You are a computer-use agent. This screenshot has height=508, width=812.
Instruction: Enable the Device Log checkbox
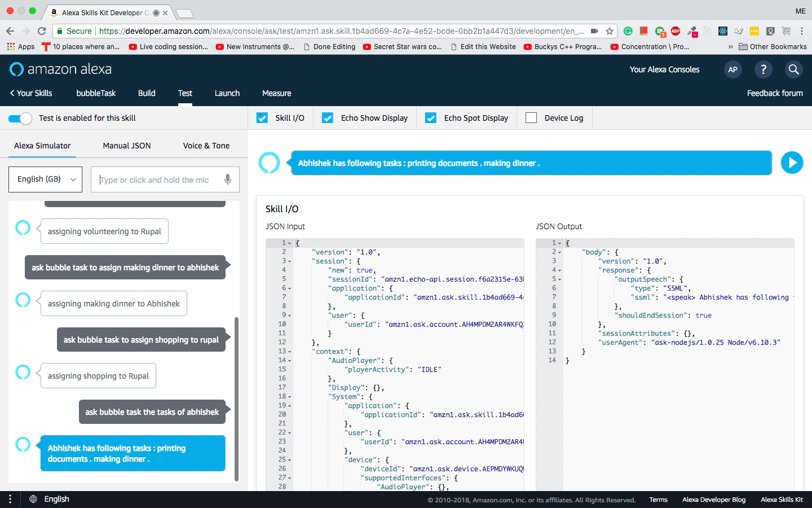point(531,118)
